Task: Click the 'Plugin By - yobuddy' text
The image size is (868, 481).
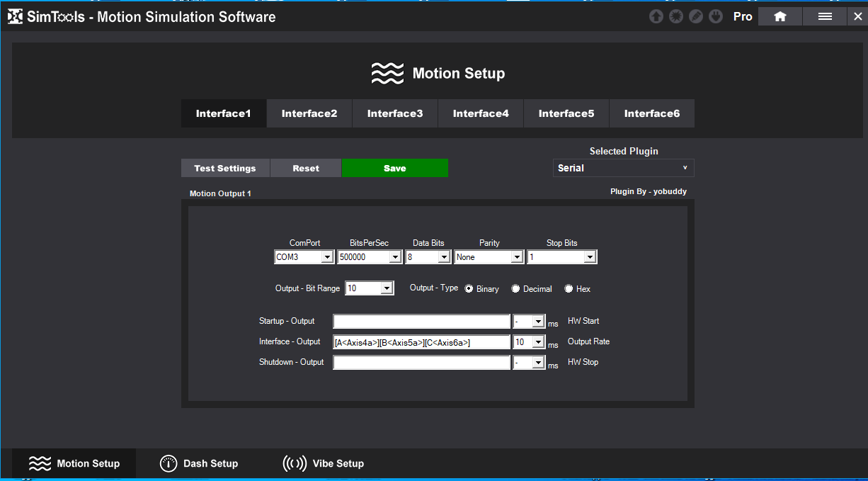Action: tap(649, 191)
